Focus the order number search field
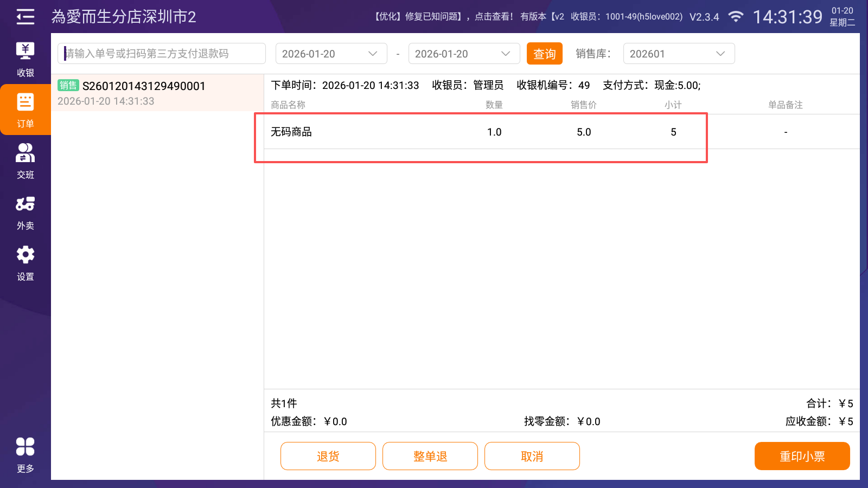868x488 pixels. (162, 54)
